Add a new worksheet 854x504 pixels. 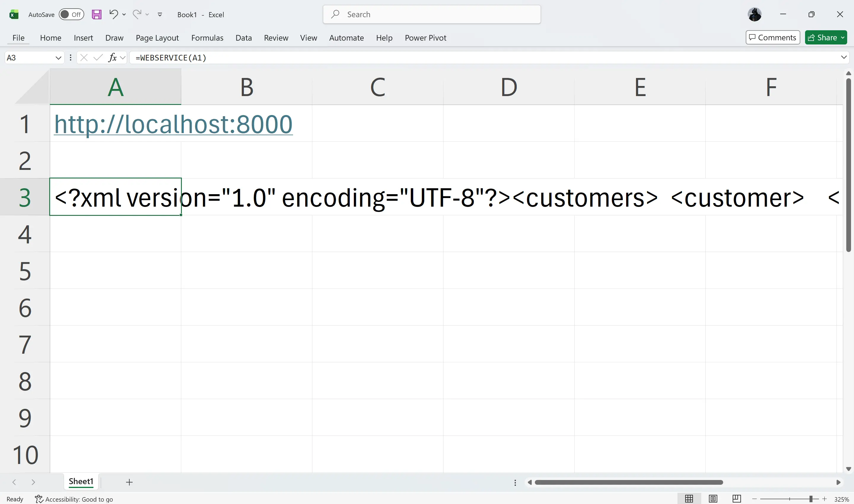click(x=129, y=482)
